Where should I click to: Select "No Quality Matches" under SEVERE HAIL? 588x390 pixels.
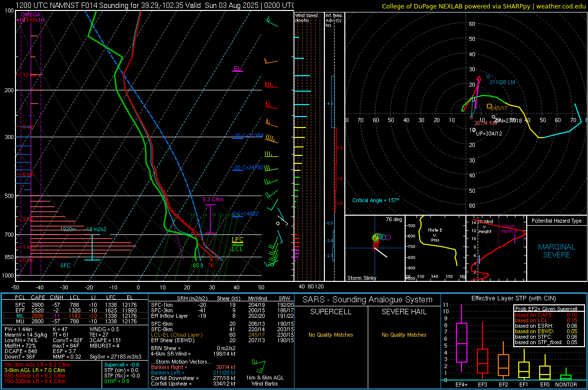coord(404,335)
